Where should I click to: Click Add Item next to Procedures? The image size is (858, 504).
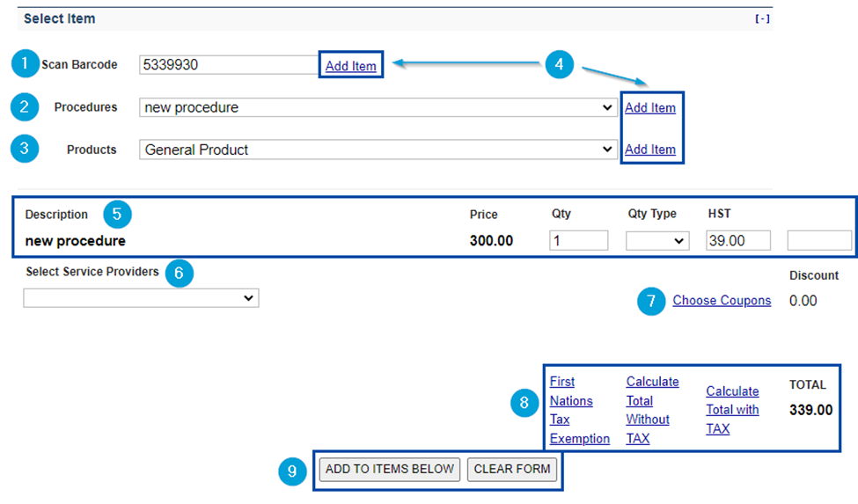[649, 108]
